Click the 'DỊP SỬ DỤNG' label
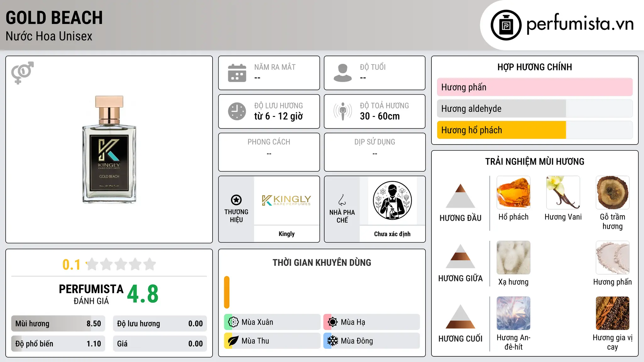644x362 pixels. point(375,142)
